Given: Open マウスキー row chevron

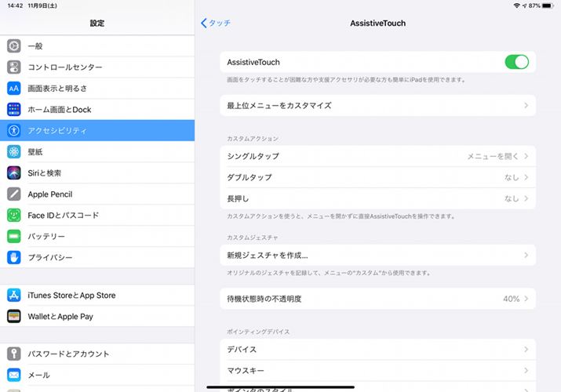Looking at the screenshot, I should (526, 371).
